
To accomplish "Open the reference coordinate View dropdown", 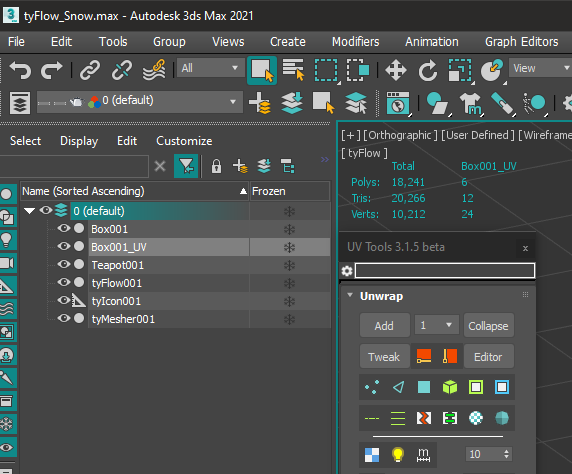I will pyautogui.click(x=541, y=68).
